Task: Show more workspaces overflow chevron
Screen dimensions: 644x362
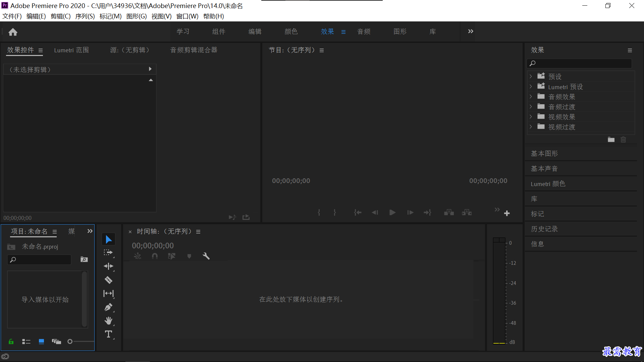Action: [471, 31]
